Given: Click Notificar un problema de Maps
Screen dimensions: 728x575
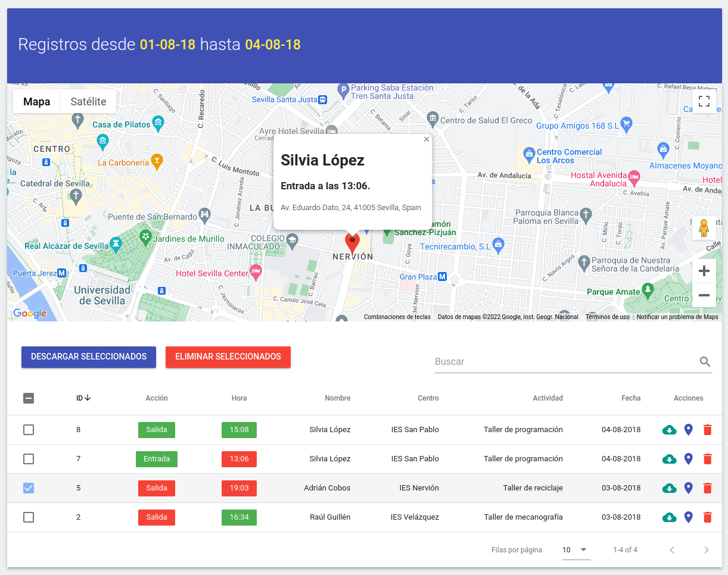Looking at the screenshot, I should pos(677,317).
